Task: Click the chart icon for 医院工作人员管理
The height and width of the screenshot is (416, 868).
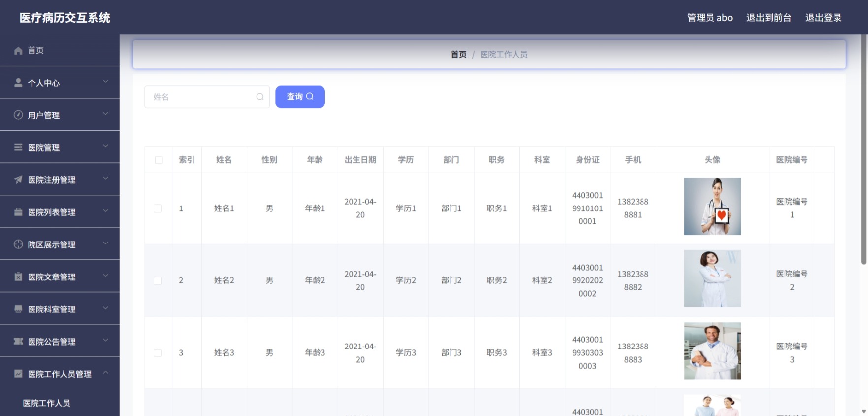Action: (x=18, y=374)
